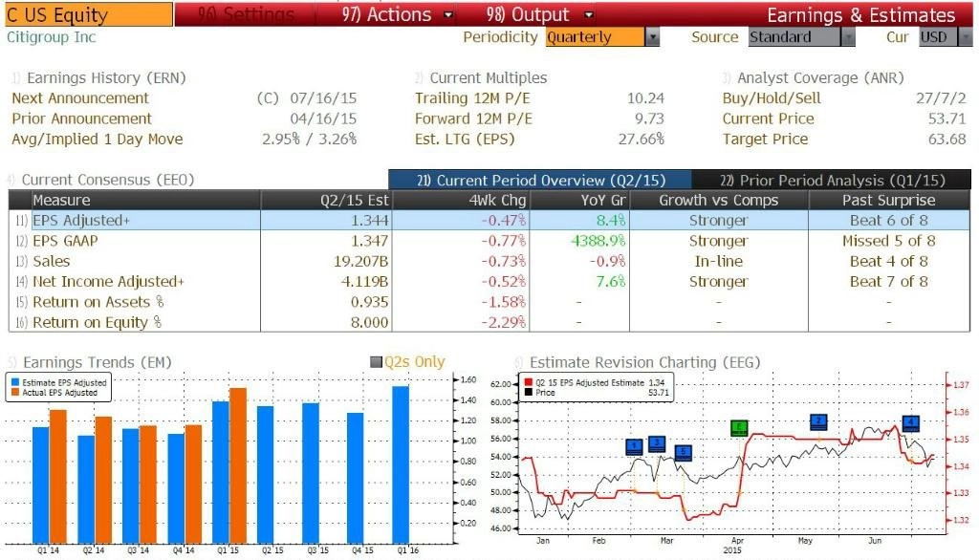Image resolution: width=979 pixels, height=560 pixels.
Task: Click green earnings marker E on revision chart
Action: click(x=739, y=428)
